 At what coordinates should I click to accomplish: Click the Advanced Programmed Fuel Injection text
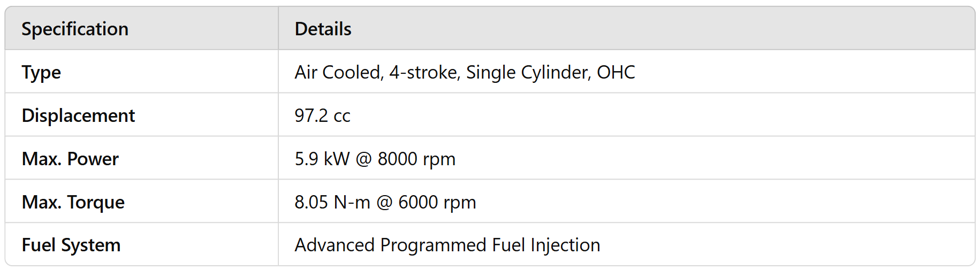point(447,245)
